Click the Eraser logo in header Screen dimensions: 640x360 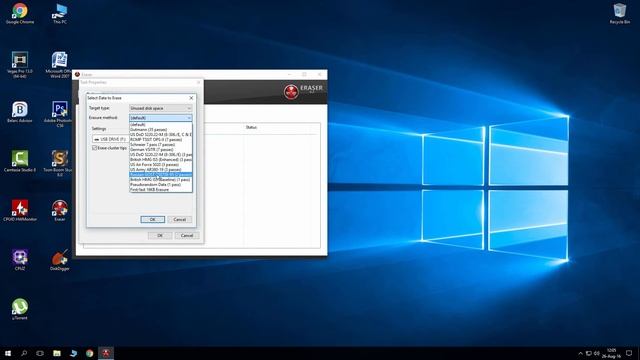point(303,91)
